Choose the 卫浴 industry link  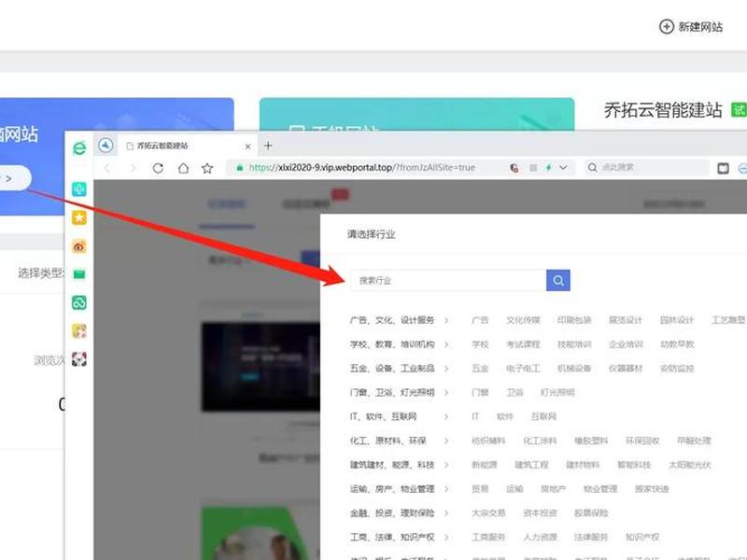[x=514, y=392]
